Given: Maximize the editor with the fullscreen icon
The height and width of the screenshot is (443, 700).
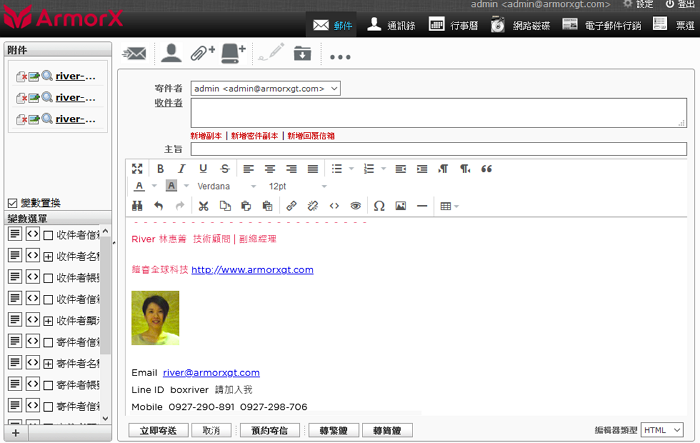Looking at the screenshot, I should (x=138, y=168).
